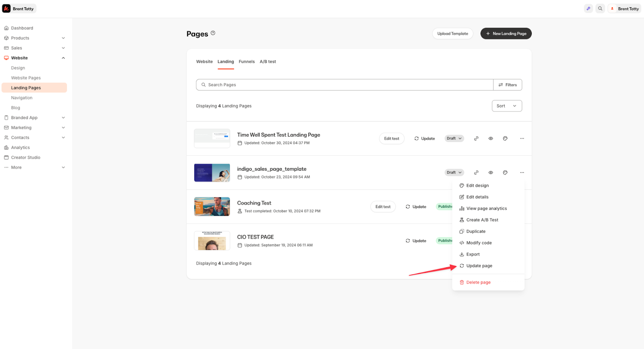Preview Time Well Spent Test Landing Page
This screenshot has height=349, width=644.
point(491,138)
